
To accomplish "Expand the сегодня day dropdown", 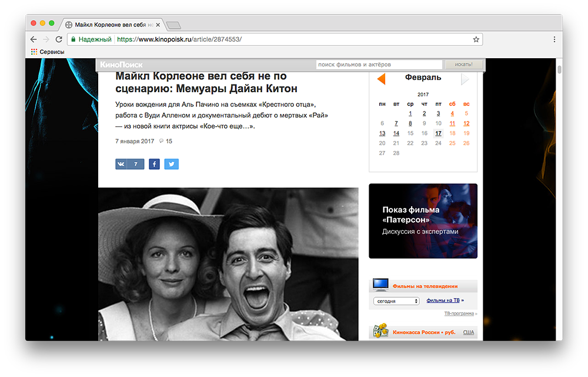I will 396,301.
